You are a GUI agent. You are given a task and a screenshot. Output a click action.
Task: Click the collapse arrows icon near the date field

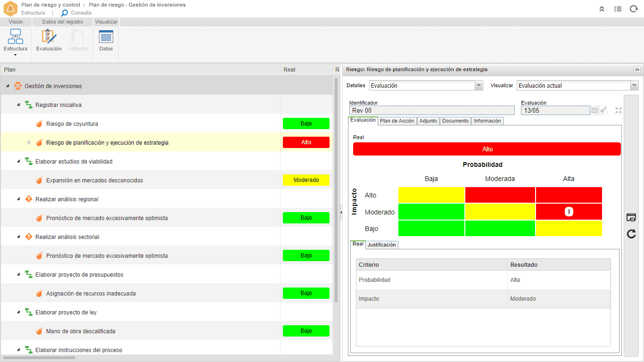click(619, 110)
